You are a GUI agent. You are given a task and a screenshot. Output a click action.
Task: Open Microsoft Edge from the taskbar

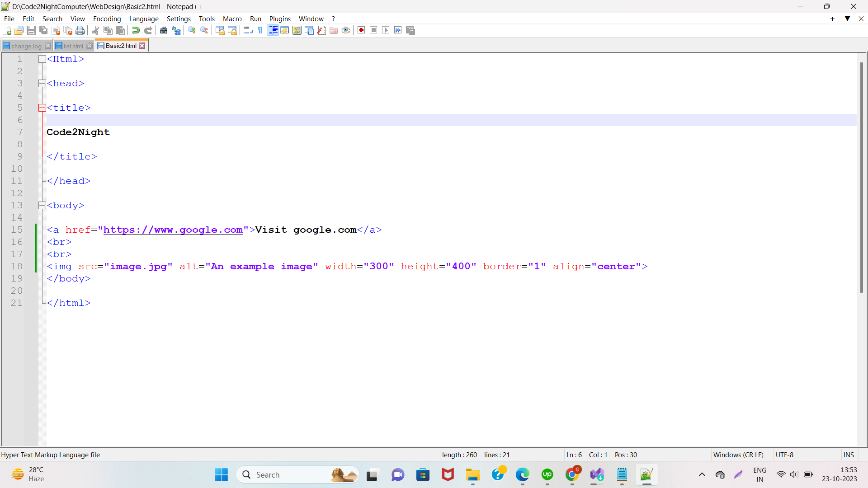[x=523, y=475]
